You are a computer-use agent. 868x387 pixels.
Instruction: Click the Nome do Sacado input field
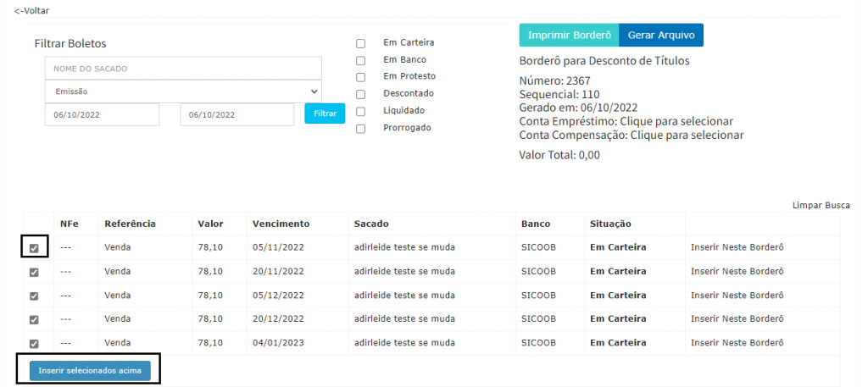(x=182, y=69)
